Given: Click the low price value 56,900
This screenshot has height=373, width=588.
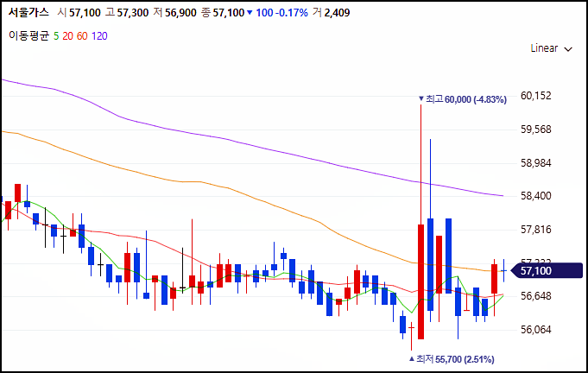Looking at the screenshot, I should pyautogui.click(x=180, y=13).
